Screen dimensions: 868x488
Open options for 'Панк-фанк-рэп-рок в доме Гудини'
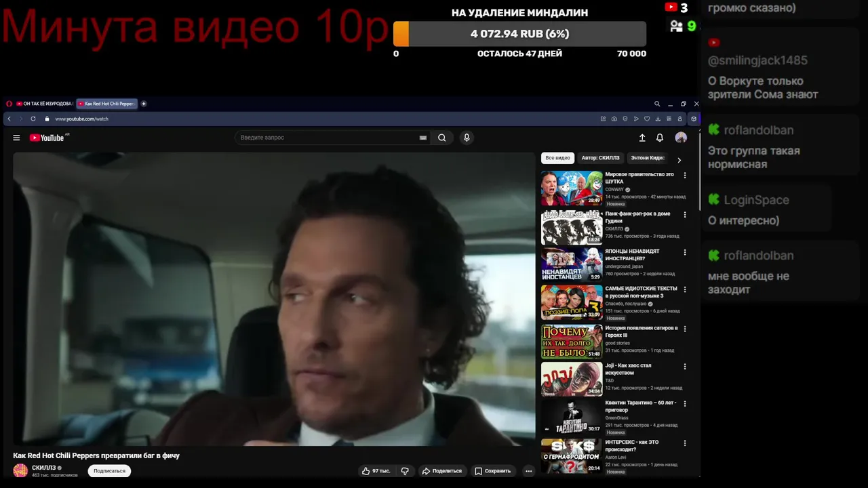click(685, 215)
